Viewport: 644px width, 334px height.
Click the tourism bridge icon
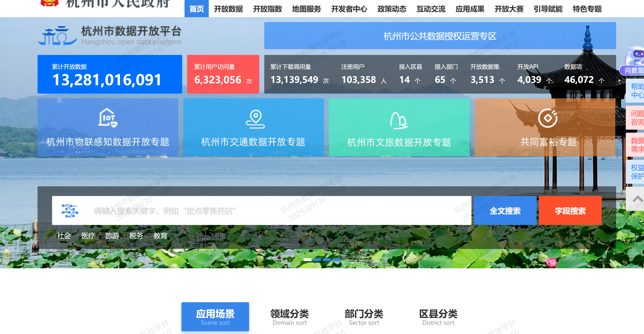[x=399, y=120]
